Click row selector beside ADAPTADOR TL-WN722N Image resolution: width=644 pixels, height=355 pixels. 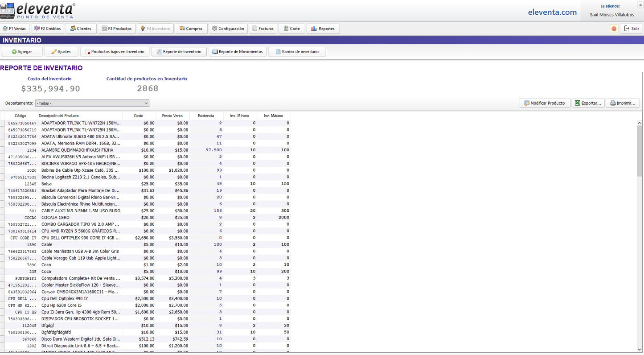(2, 123)
